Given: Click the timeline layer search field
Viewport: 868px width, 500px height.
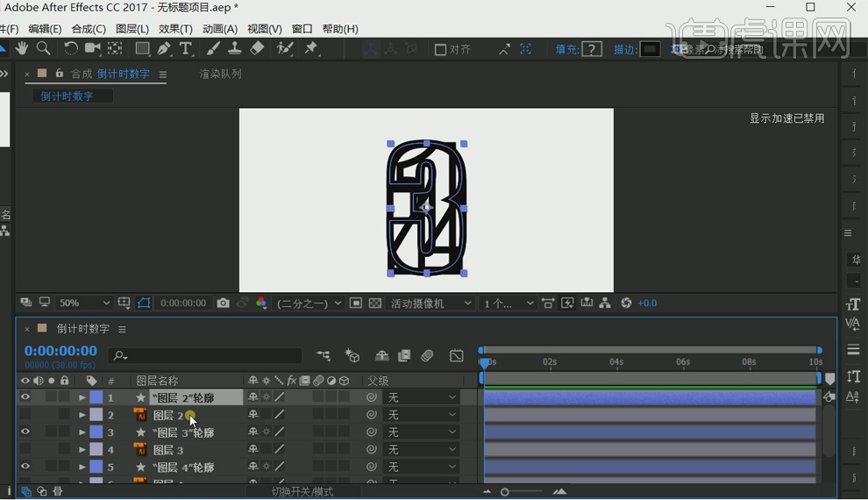Looking at the screenshot, I should pyautogui.click(x=210, y=356).
